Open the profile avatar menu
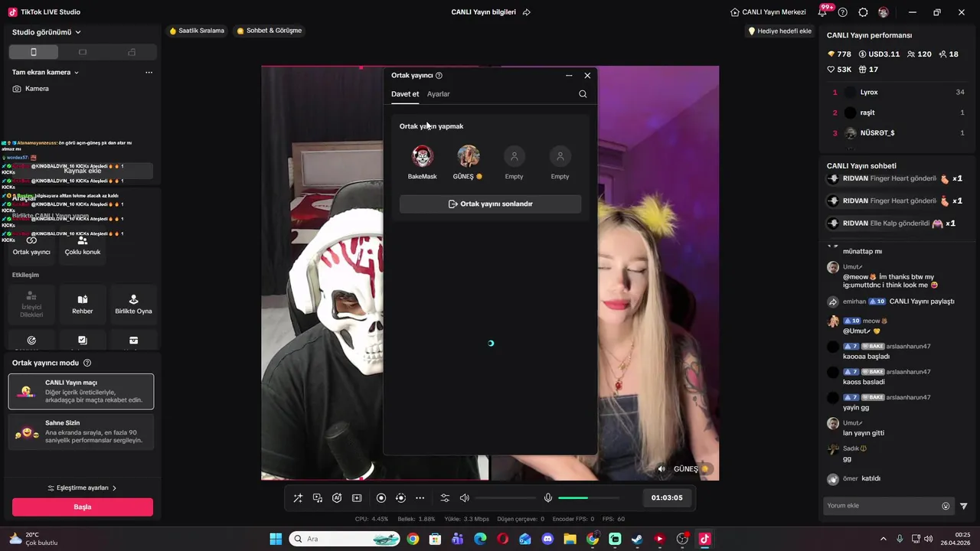980x551 pixels. (884, 12)
